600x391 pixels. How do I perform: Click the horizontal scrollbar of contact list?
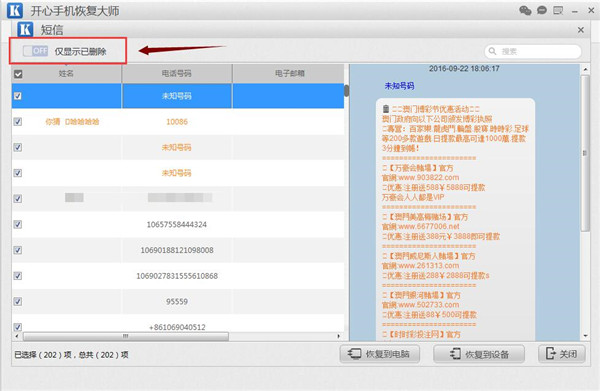[126, 336]
